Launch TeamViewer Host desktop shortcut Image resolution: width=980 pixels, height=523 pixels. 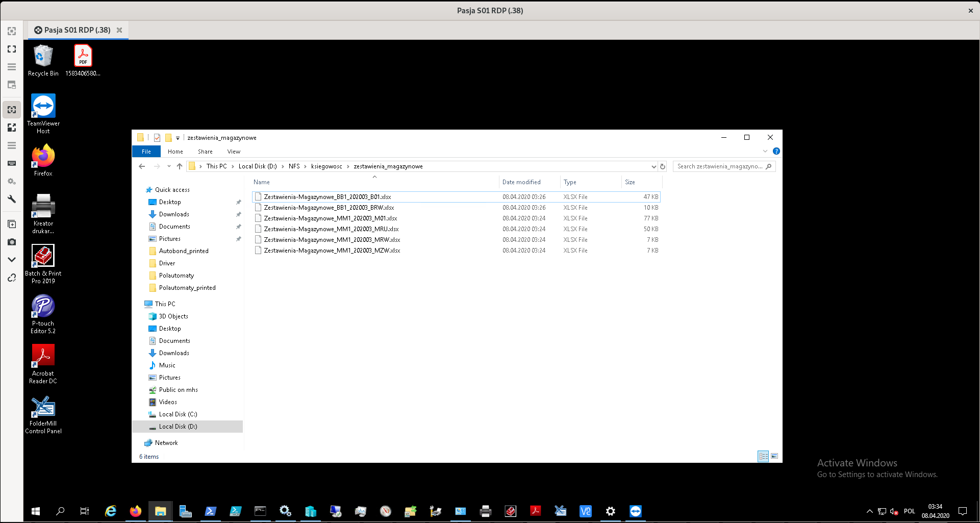click(x=43, y=114)
